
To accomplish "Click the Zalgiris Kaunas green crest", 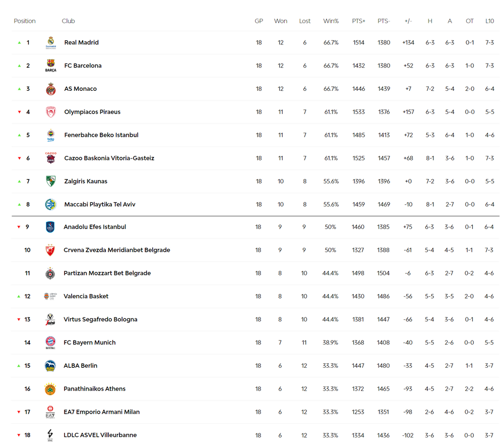I will (x=51, y=181).
